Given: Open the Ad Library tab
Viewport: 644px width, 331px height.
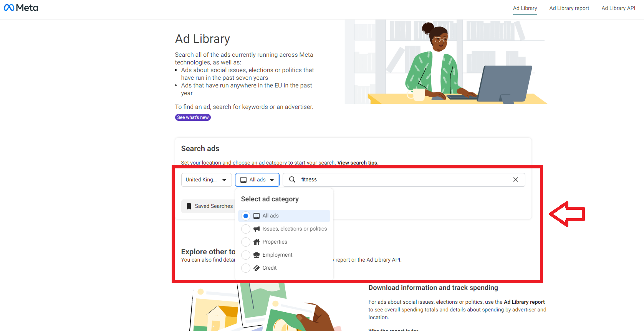Looking at the screenshot, I should (525, 8).
